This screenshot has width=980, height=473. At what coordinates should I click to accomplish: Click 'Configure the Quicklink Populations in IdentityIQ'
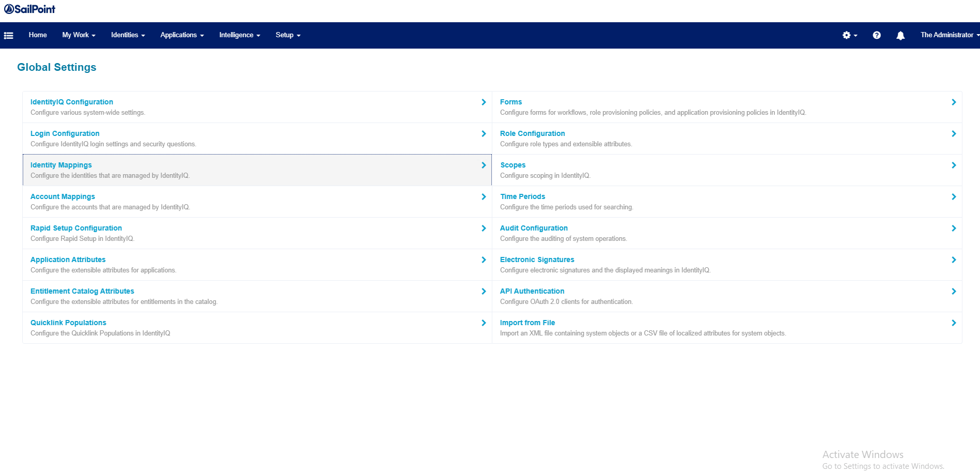100,333
